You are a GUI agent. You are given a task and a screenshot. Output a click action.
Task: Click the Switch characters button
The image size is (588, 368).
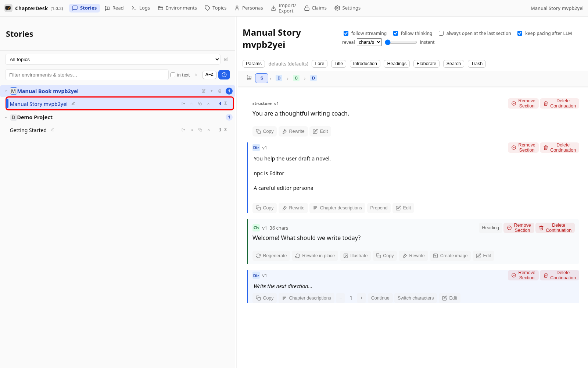[416, 298]
